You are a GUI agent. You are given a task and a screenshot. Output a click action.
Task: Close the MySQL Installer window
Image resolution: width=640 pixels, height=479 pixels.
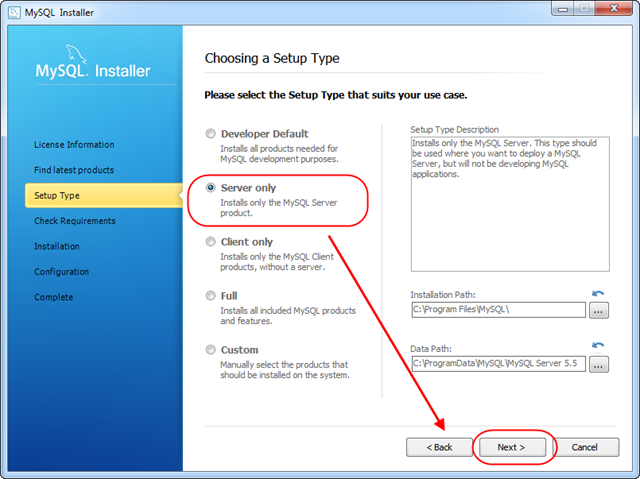[x=613, y=8]
